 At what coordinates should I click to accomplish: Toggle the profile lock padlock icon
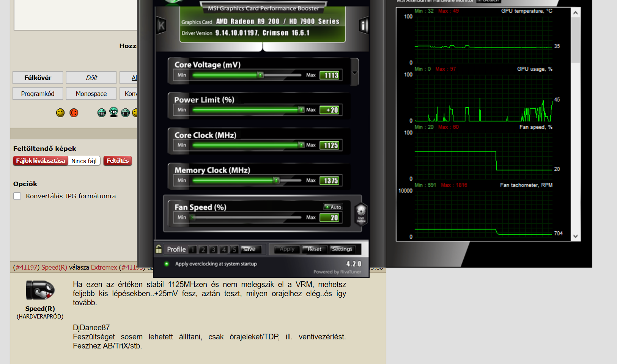click(159, 249)
